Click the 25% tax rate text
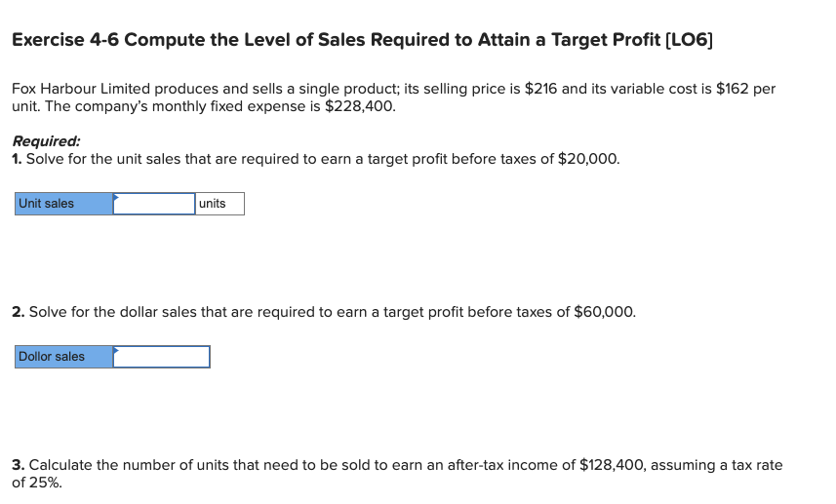Image resolution: width=836 pixels, height=504 pixels. point(49,483)
